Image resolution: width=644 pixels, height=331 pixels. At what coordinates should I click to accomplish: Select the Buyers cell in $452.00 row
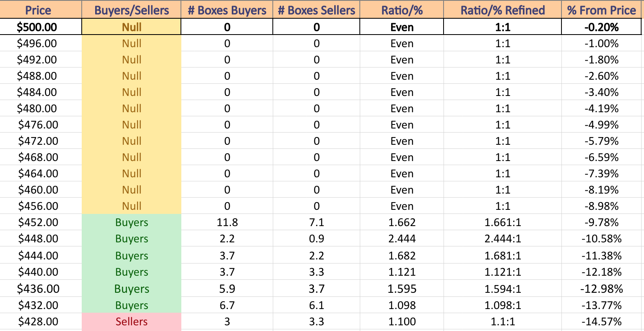tap(131, 222)
